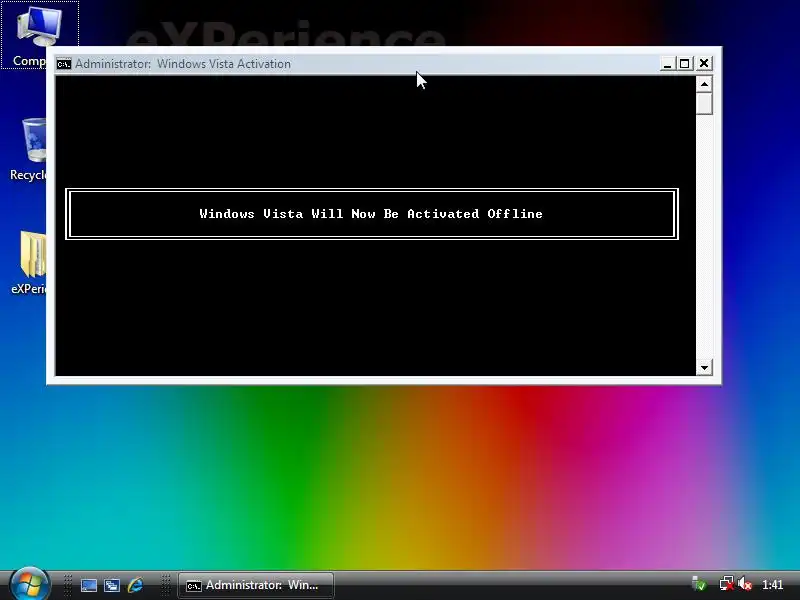Click the console scrollbar down arrow

tap(705, 367)
